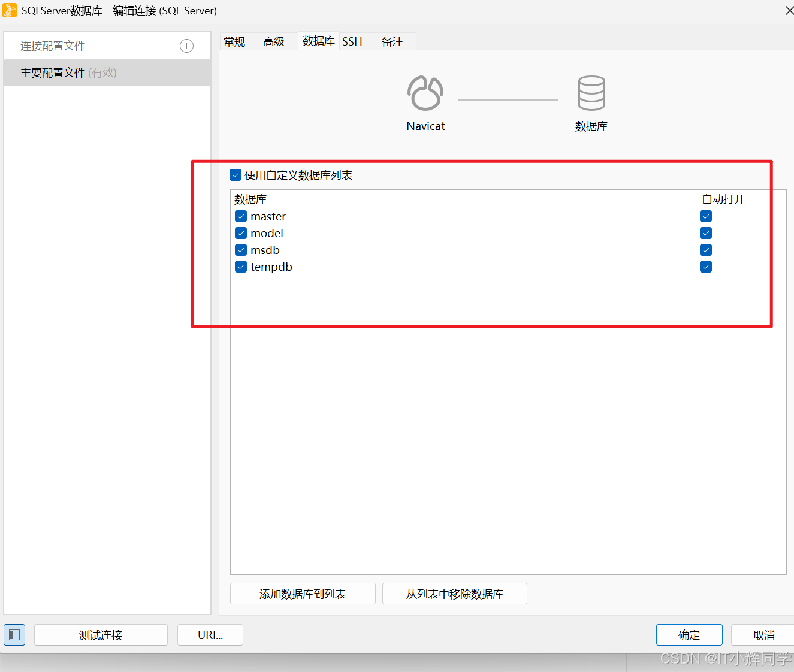This screenshot has height=672, width=794.
Task: Click the 从列表中移除数据库 button
Action: [x=455, y=594]
